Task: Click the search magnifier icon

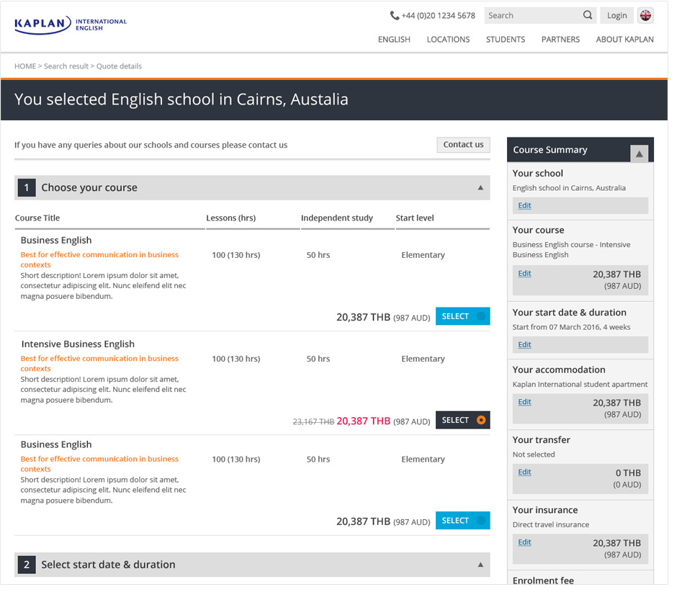Action: pos(588,15)
